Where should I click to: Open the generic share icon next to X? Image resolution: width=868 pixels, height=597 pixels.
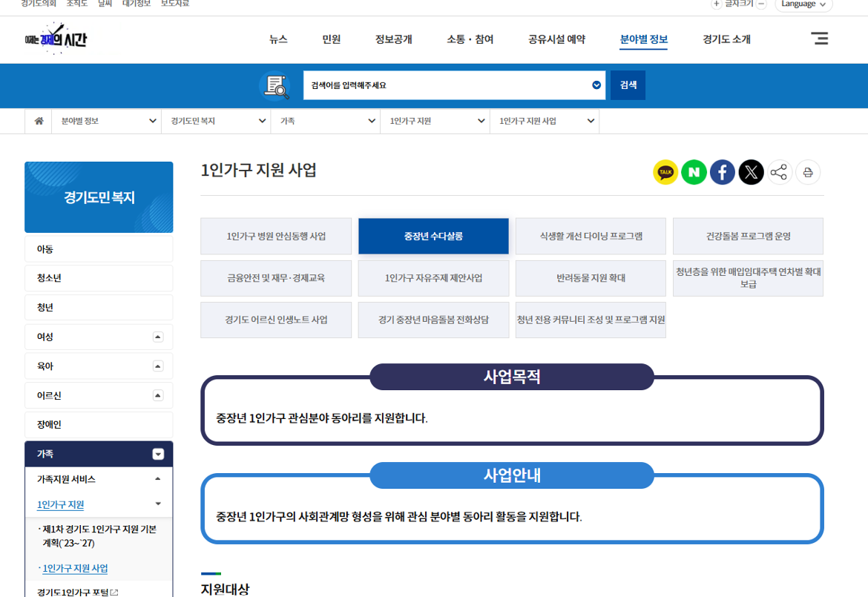779,172
